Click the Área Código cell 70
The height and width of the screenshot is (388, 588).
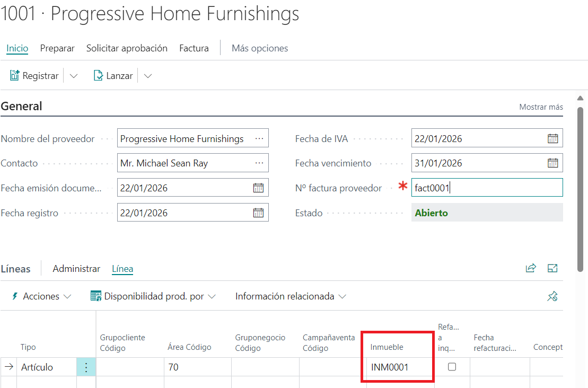point(198,367)
